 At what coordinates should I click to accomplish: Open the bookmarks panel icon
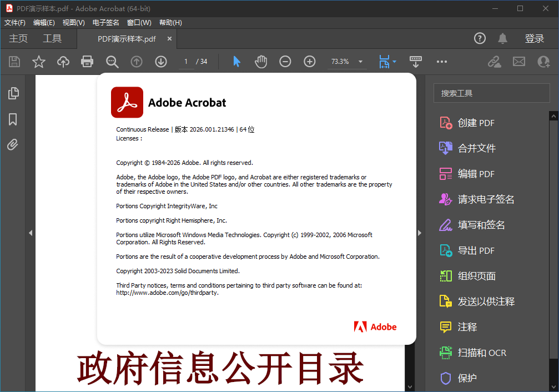pyautogui.click(x=13, y=119)
